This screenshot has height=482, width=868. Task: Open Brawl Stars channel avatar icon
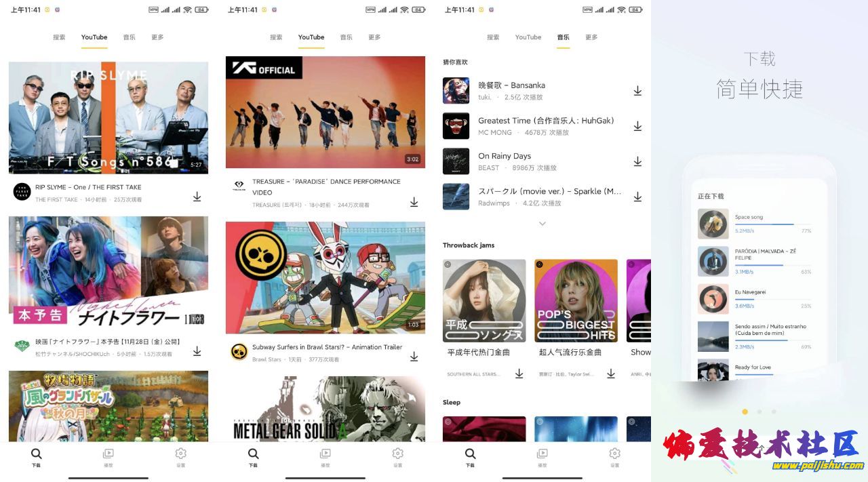click(239, 352)
